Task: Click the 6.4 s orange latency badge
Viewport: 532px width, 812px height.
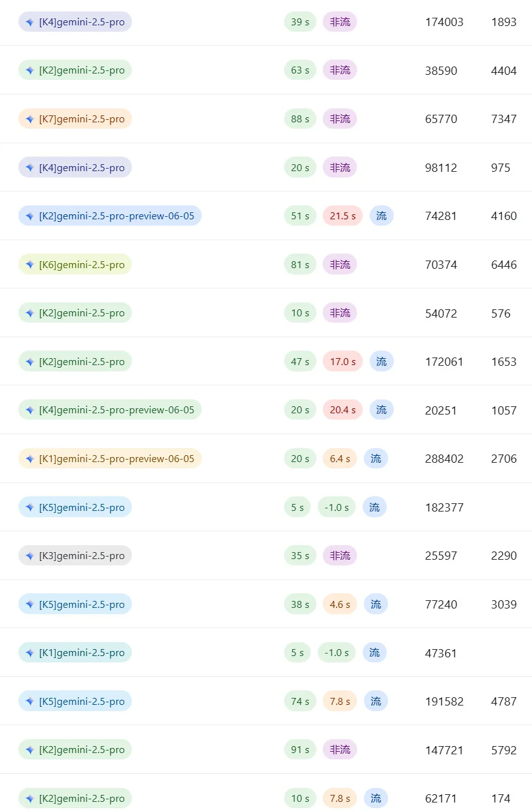Action: pos(340,459)
